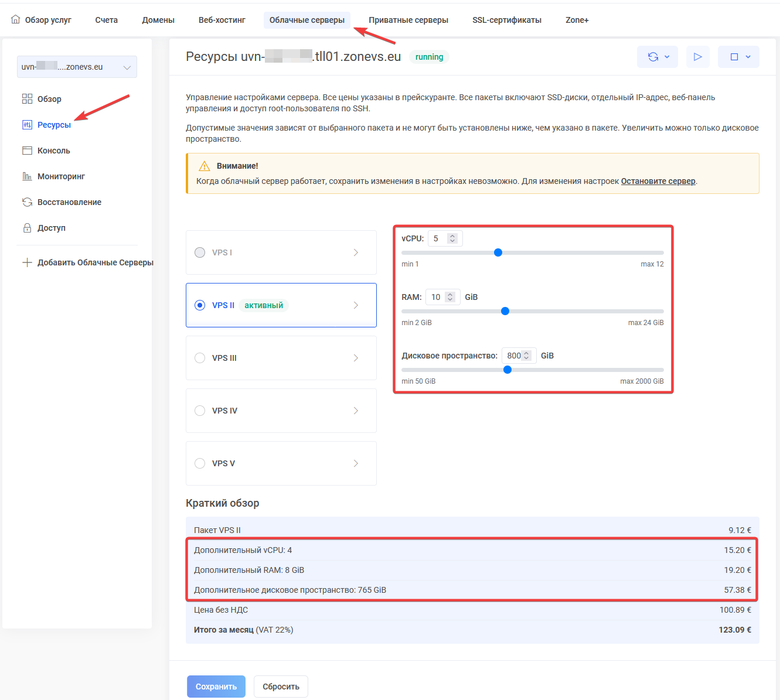Click the Обзор grid icon in sidebar

[x=27, y=99]
